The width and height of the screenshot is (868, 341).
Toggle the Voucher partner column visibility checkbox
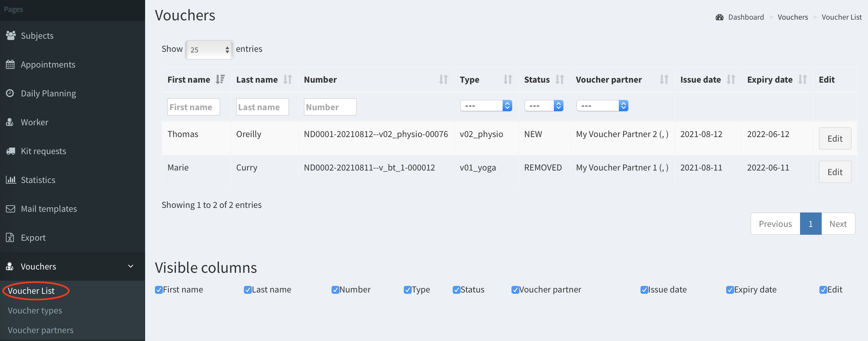(x=514, y=290)
